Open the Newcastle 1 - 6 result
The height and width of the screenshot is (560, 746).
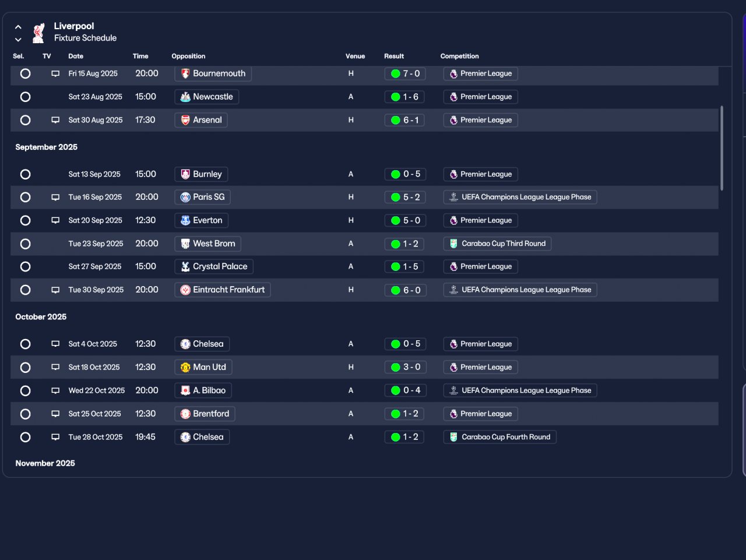click(406, 97)
